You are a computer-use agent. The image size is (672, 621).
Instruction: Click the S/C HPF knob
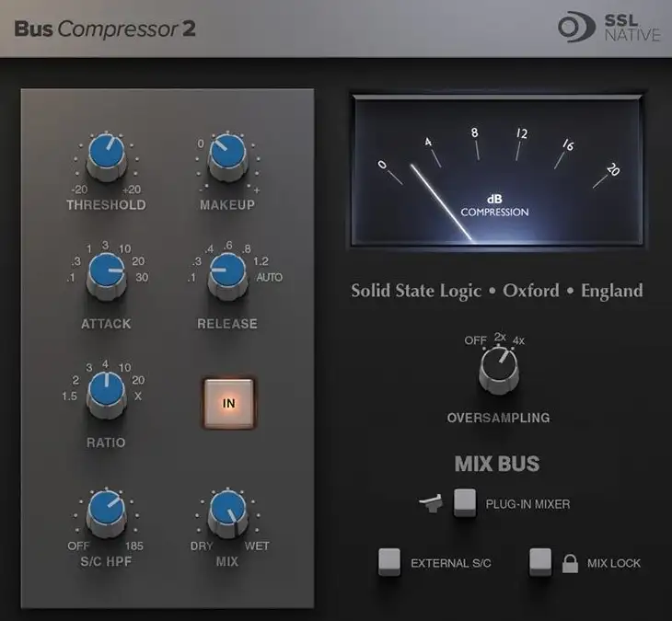[x=106, y=512]
